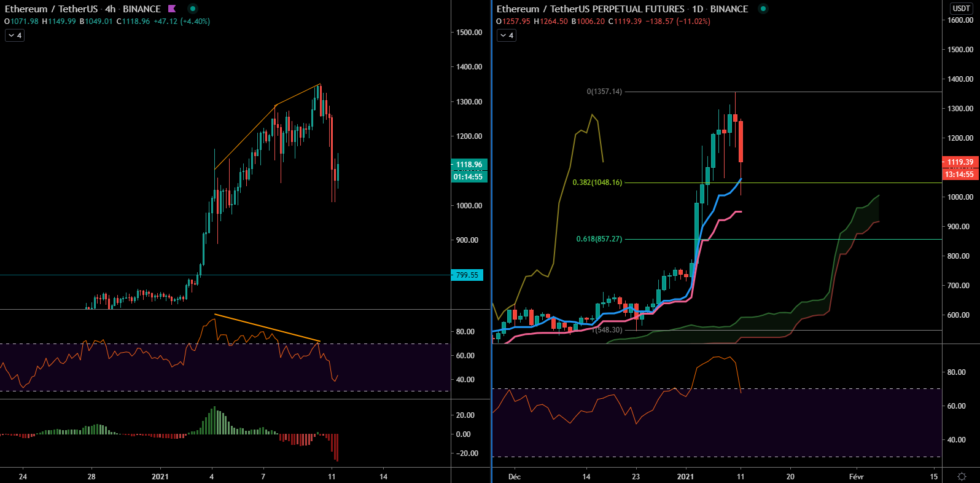The image size is (980, 483).
Task: Select the Fibonacci level label 0(1357.14)
Action: pos(604,92)
